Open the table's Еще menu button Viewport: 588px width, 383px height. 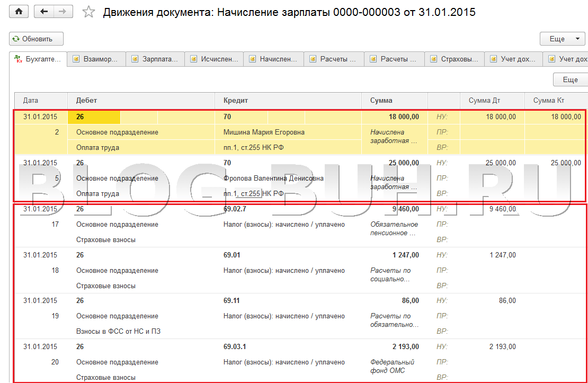tap(570, 79)
